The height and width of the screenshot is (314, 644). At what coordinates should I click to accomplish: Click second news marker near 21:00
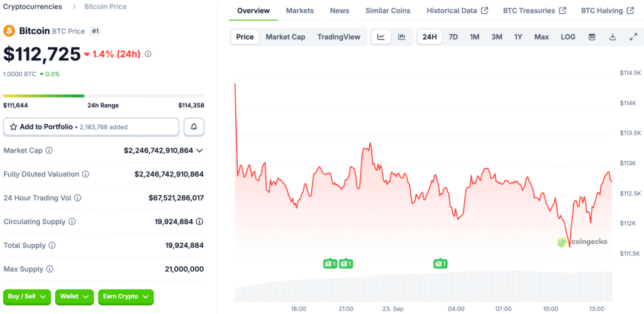pos(346,264)
